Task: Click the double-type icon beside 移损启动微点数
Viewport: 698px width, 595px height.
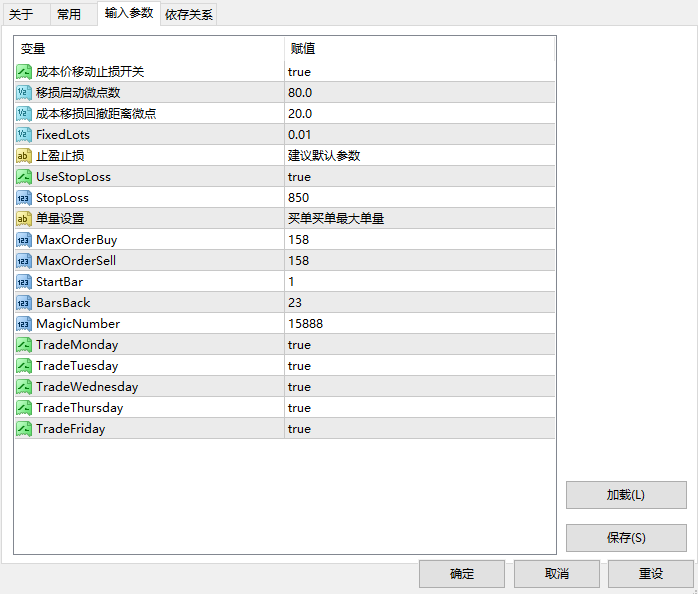Action: pos(24,93)
